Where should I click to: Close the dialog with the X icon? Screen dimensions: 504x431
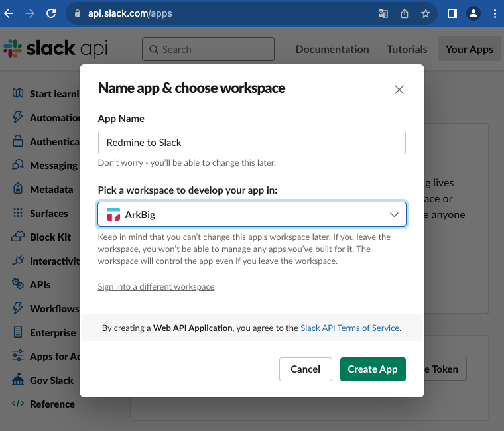click(399, 90)
